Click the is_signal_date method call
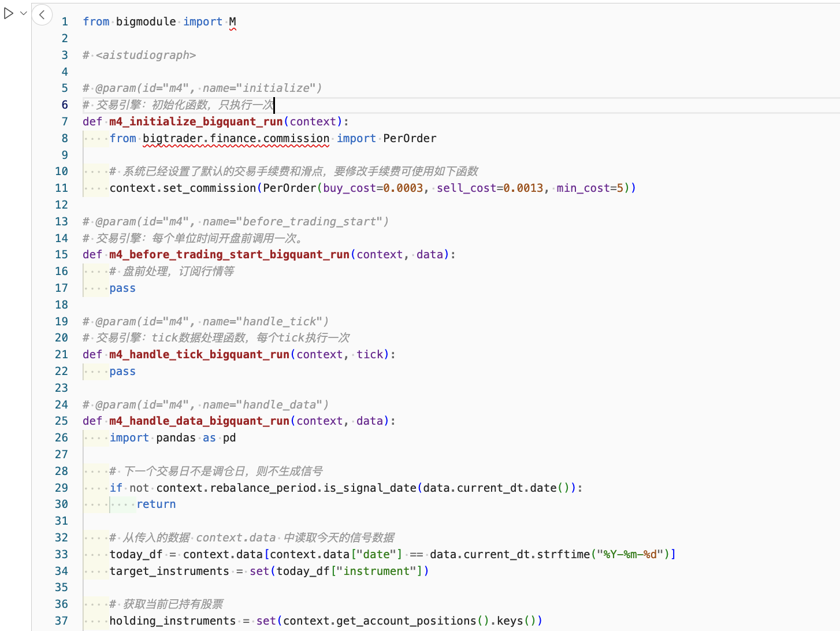The width and height of the screenshot is (840, 631). click(x=370, y=488)
